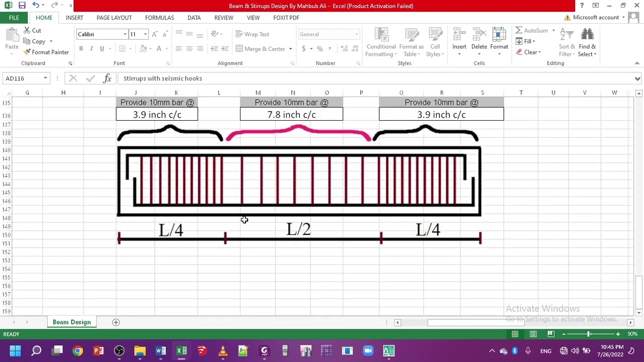Select column M header
Viewport: 644px width, 362px height.
click(258, 93)
